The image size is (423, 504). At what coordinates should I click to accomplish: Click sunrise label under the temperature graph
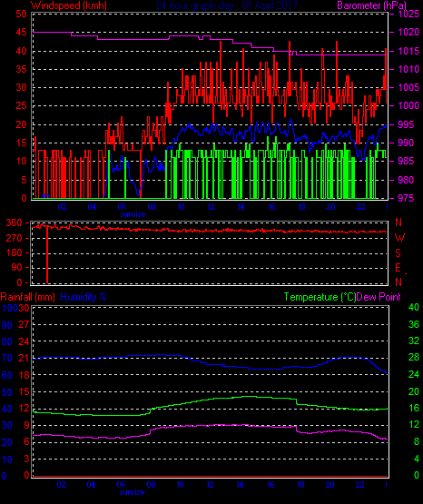[x=132, y=492]
